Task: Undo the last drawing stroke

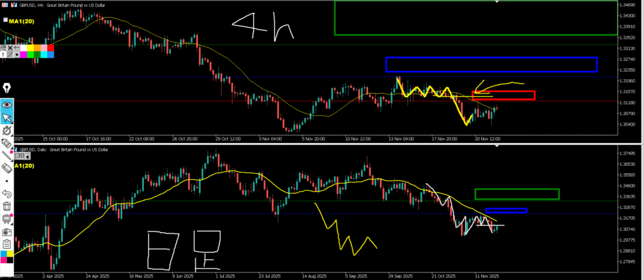Action: click(7, 193)
